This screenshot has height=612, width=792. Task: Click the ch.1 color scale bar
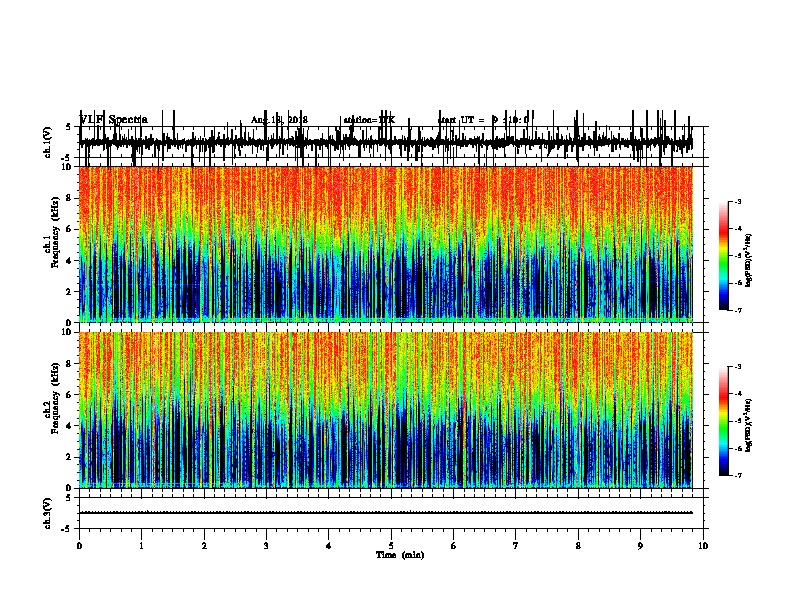pos(724,256)
